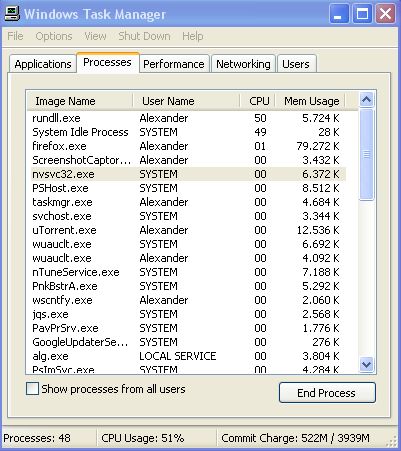Click the CPU Usage: 51% status entry
The height and width of the screenshot is (451, 401).
[x=143, y=438]
